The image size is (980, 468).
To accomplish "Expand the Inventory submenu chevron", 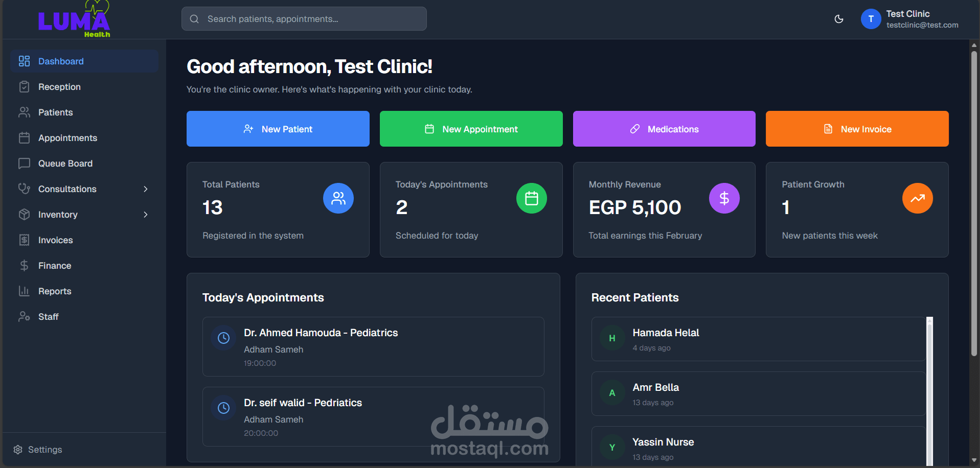I will click(146, 215).
